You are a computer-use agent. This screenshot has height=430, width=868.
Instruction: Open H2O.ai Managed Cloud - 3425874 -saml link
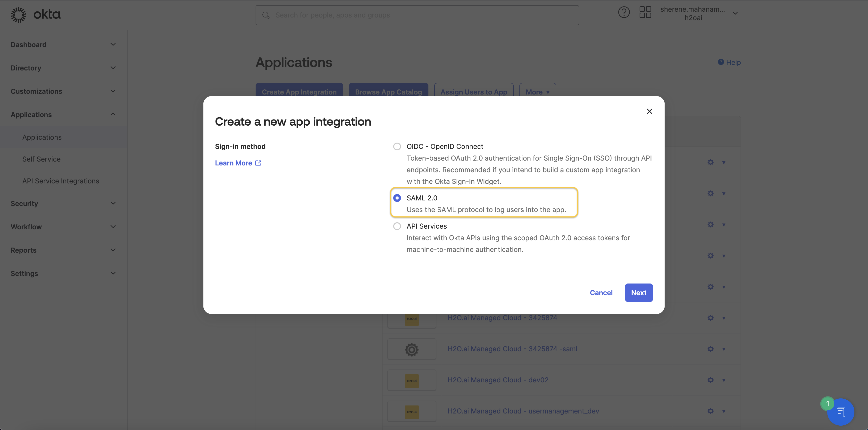click(512, 349)
